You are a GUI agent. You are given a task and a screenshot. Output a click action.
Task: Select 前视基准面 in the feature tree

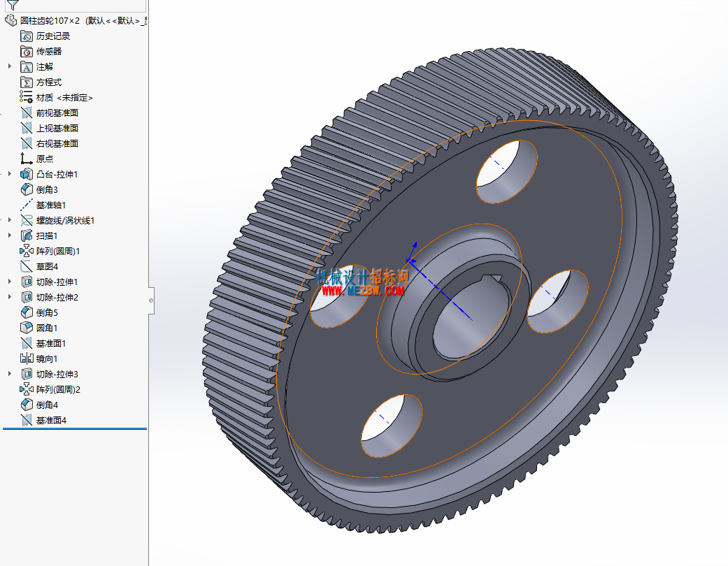(x=57, y=113)
